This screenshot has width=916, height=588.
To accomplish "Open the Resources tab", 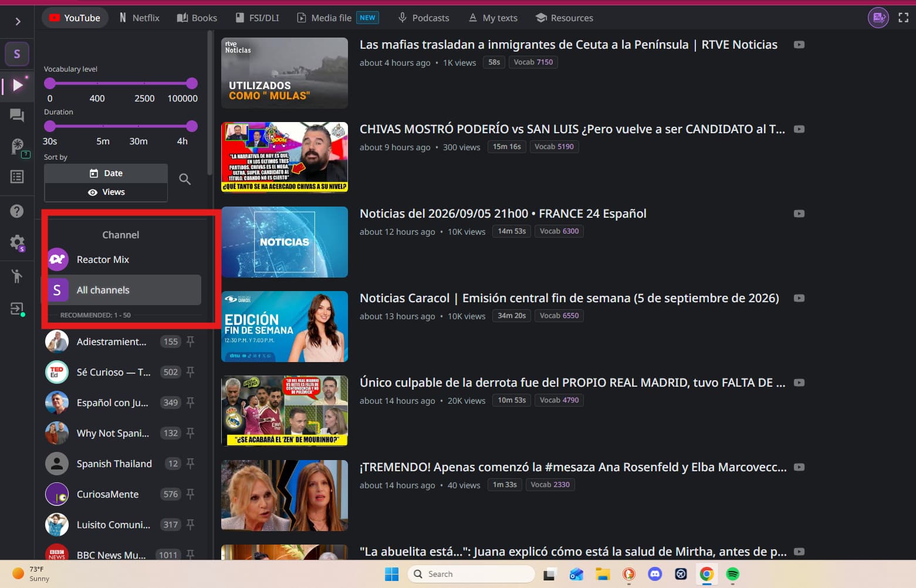I will point(565,18).
